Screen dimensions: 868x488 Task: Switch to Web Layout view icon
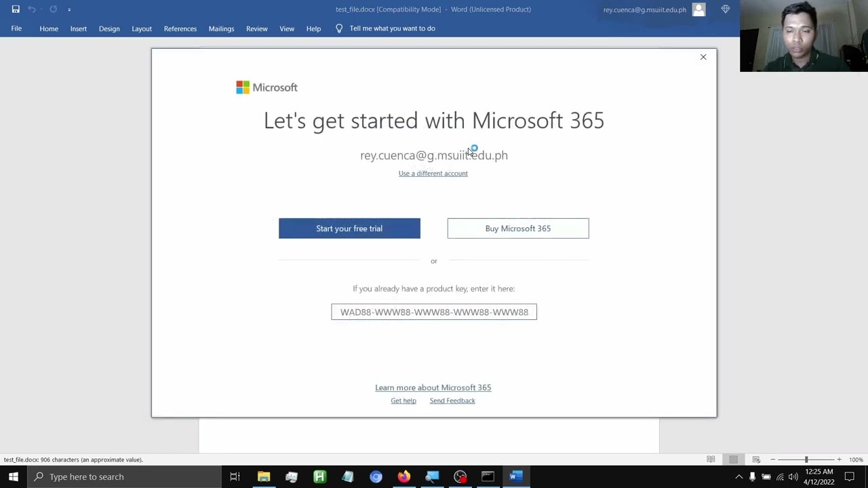[x=756, y=460]
